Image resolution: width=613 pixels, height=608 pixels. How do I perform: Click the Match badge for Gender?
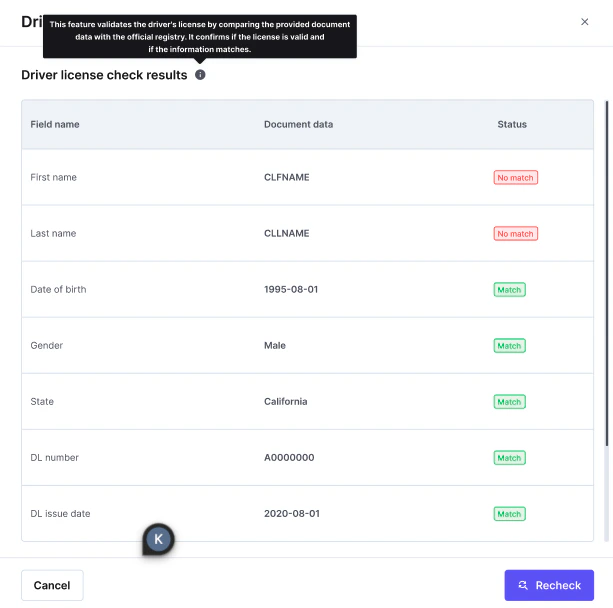(509, 346)
